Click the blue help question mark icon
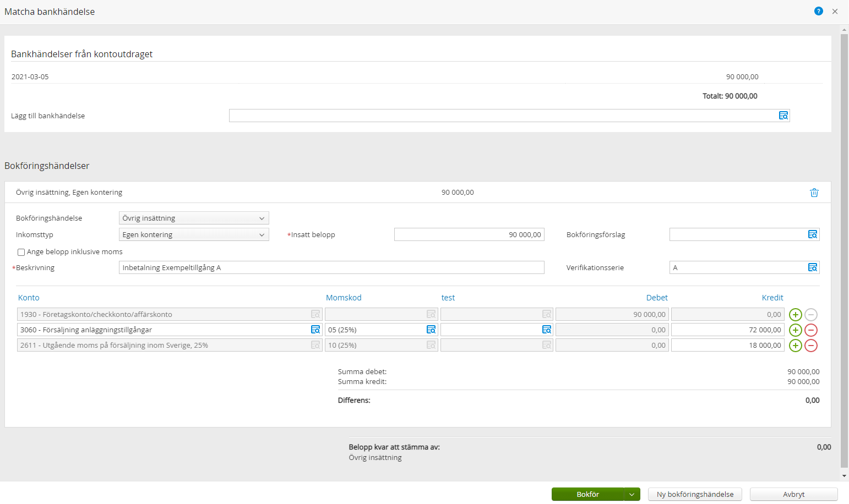Image resolution: width=849 pixels, height=504 pixels. (819, 11)
